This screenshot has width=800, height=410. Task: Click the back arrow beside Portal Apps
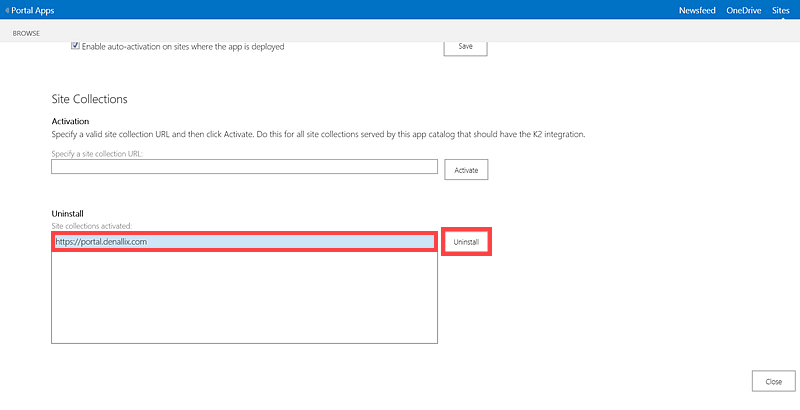pos(7,10)
